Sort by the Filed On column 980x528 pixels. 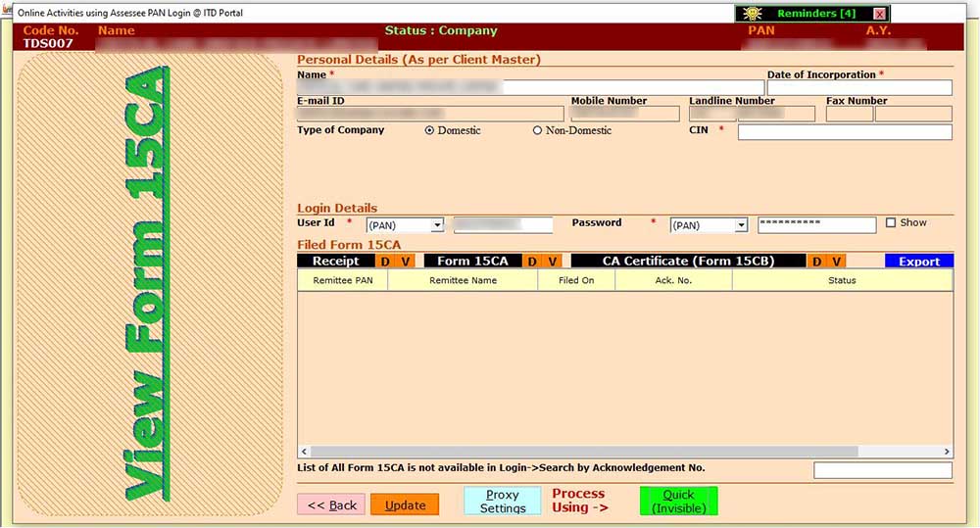576,280
